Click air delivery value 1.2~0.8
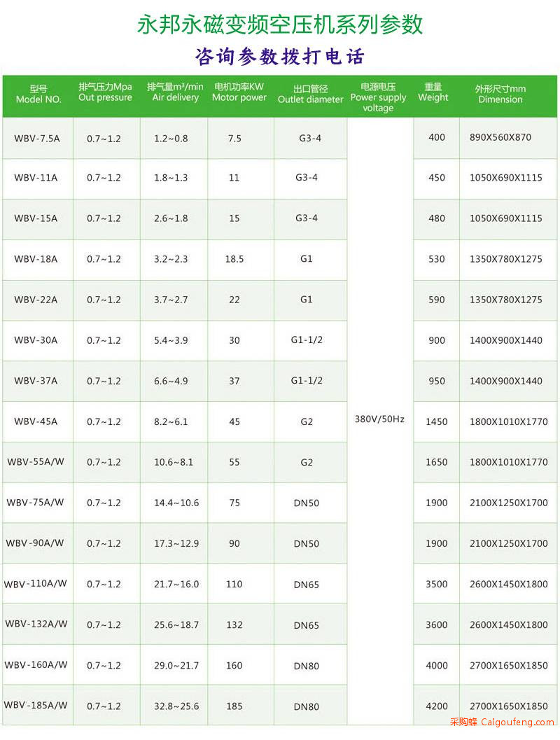The width and height of the screenshot is (560, 740). point(171,139)
